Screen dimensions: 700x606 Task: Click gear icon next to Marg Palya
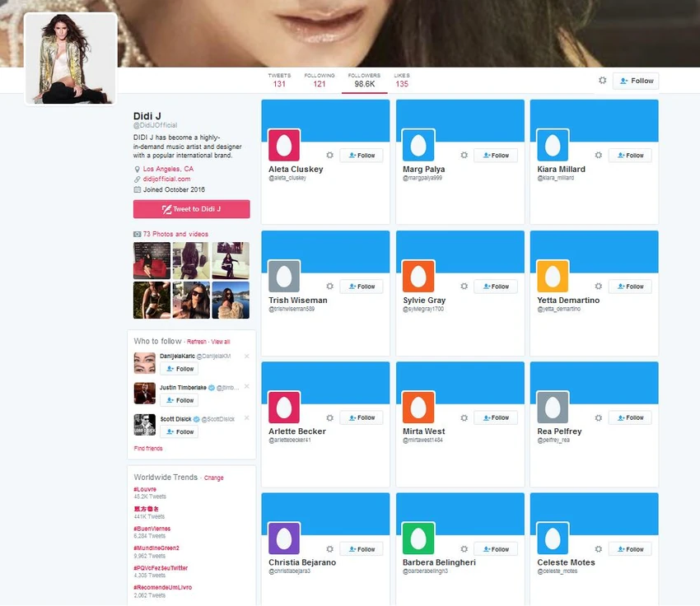[464, 156]
